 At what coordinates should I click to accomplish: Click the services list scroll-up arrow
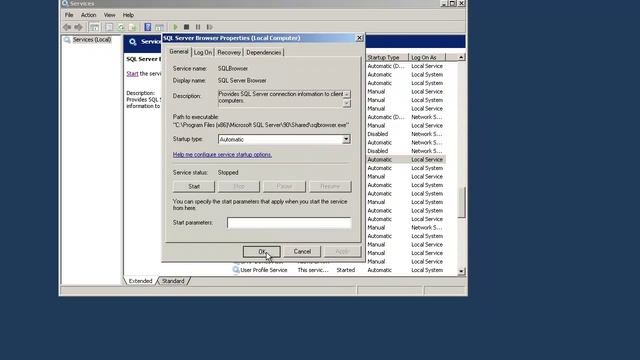coord(461,58)
